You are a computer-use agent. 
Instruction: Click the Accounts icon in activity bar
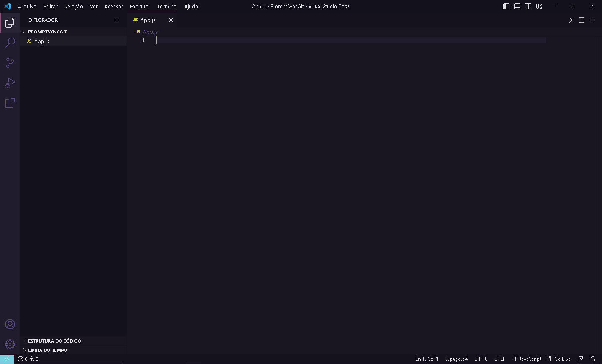pyautogui.click(x=10, y=324)
